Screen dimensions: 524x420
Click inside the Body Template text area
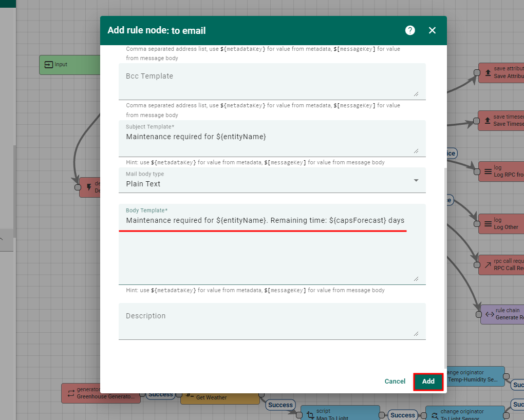click(x=272, y=246)
